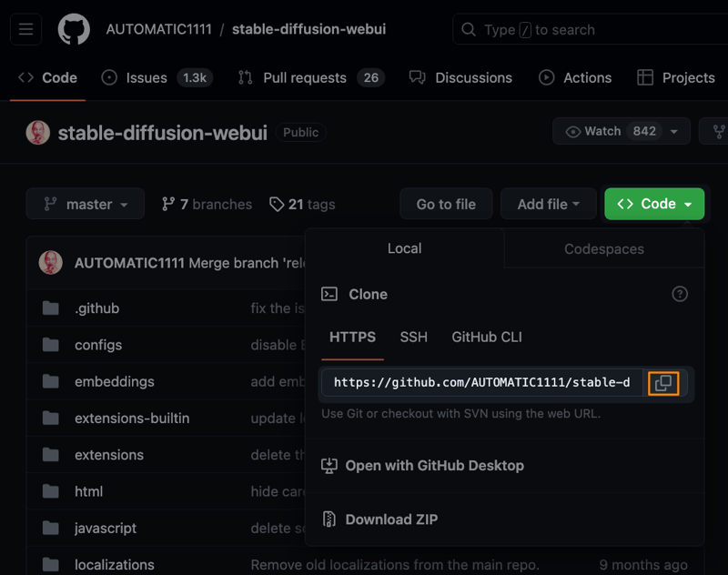Click the '9 months ago' timestamp
This screenshot has height=575, width=728.
click(x=643, y=565)
